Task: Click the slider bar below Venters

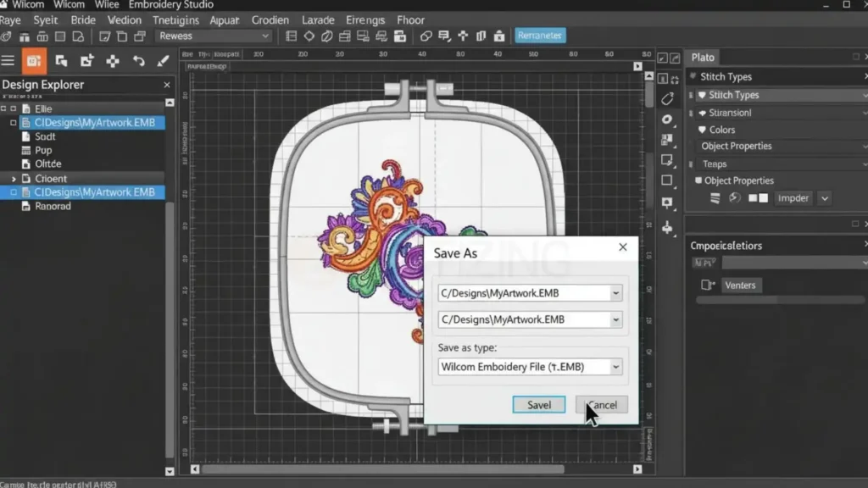Action: coord(780,300)
